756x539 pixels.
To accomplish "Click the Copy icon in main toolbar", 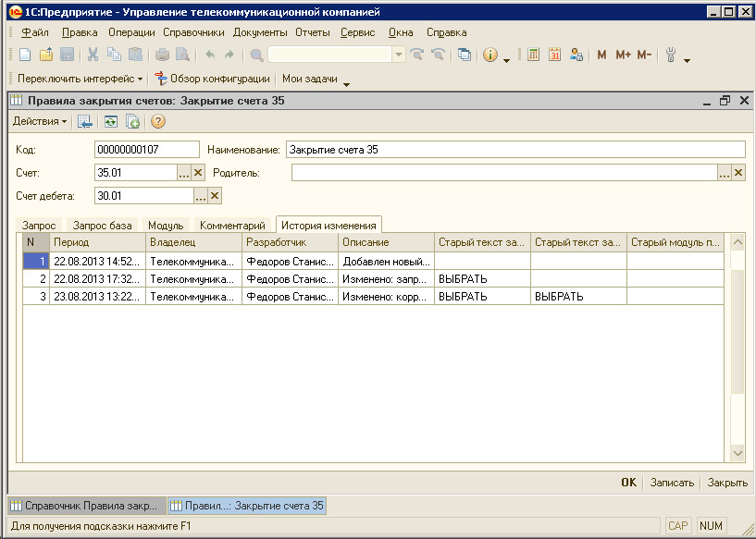I will pos(114,55).
